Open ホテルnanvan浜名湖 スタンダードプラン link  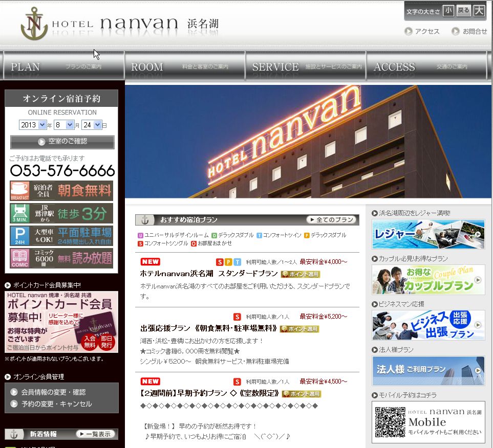point(209,273)
